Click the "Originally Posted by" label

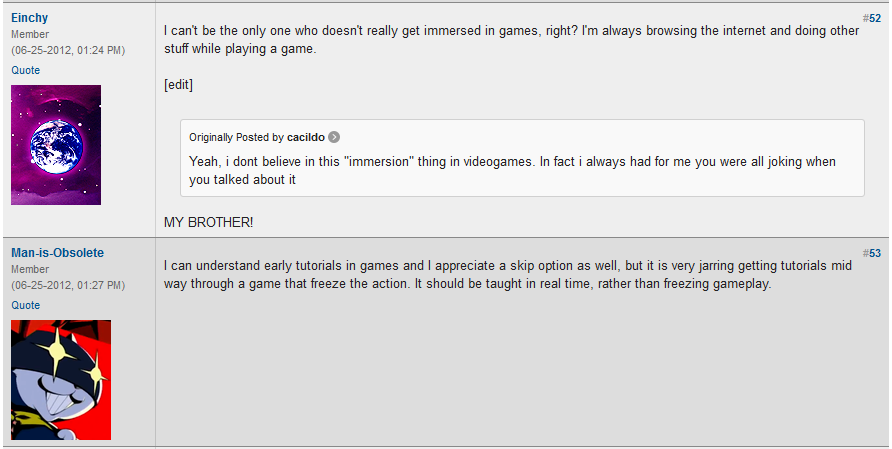236,137
